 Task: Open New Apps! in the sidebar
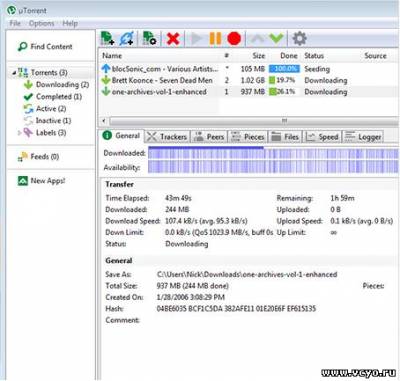pos(41,181)
